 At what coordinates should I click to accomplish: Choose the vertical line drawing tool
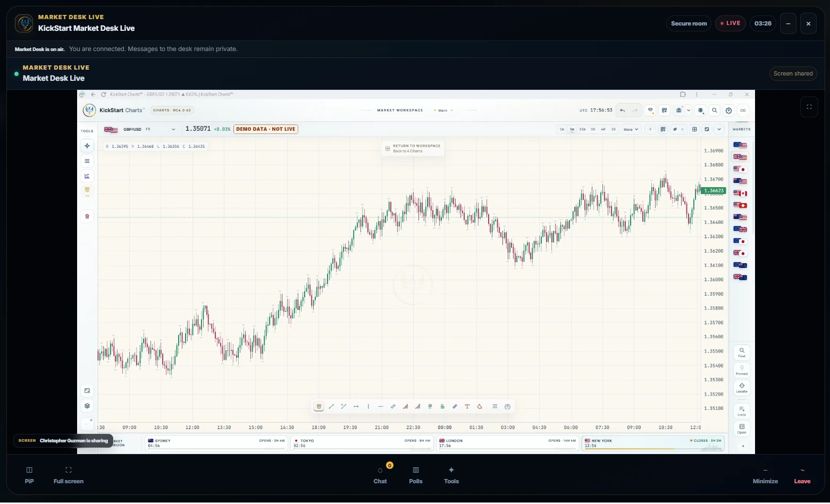tap(368, 407)
